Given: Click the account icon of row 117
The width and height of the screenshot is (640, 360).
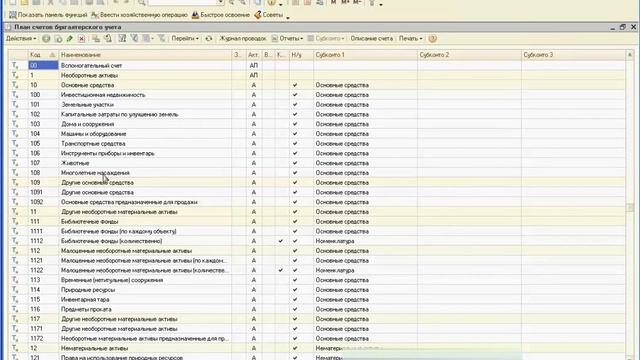Looking at the screenshot, I should click(x=15, y=319).
